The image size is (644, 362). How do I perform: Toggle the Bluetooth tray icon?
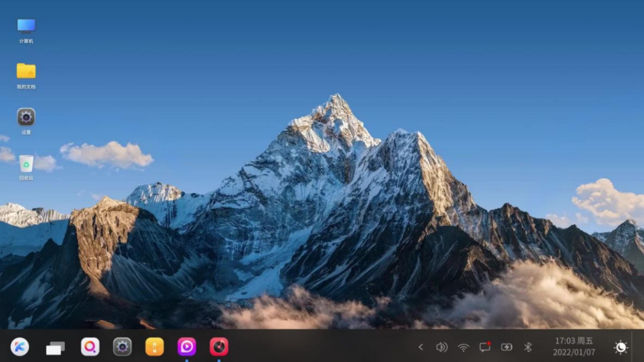[x=528, y=347]
